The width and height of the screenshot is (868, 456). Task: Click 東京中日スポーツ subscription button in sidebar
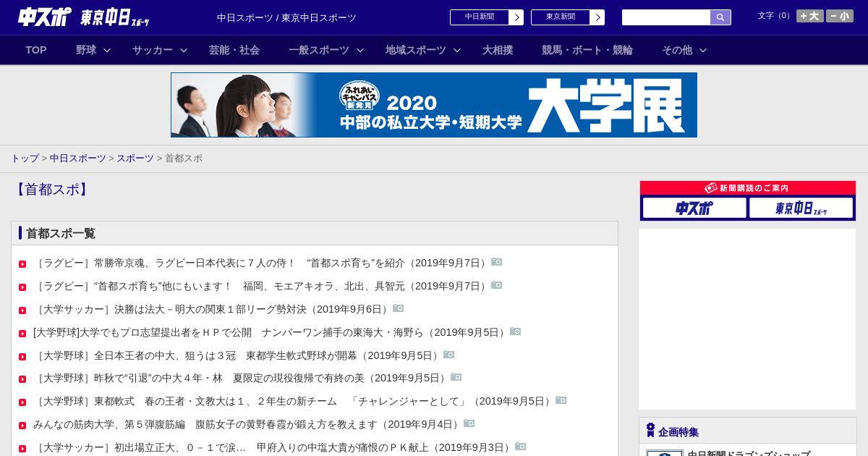point(801,208)
